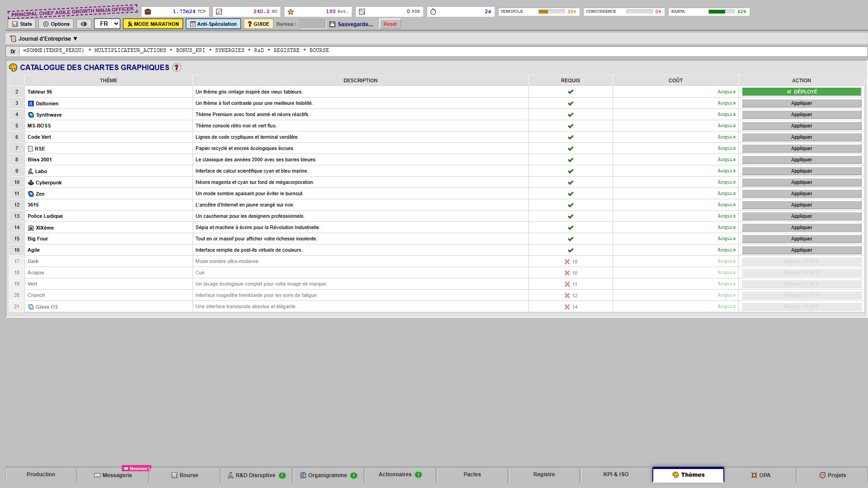The width and height of the screenshot is (868, 488).
Task: Click the Sauvegarde button
Action: click(x=351, y=24)
